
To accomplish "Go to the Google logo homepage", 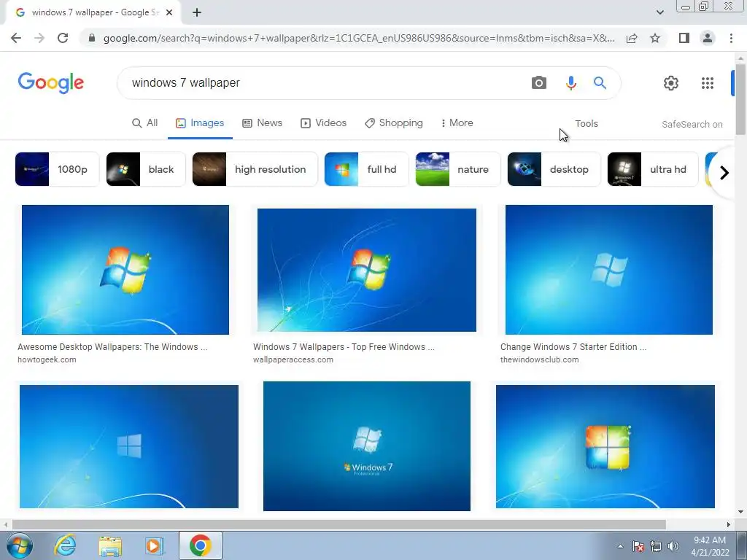I will click(x=51, y=83).
